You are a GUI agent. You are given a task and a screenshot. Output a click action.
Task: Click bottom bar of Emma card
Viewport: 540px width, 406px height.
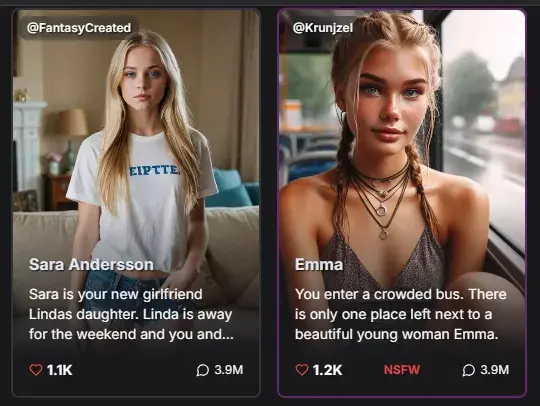[x=402, y=370]
